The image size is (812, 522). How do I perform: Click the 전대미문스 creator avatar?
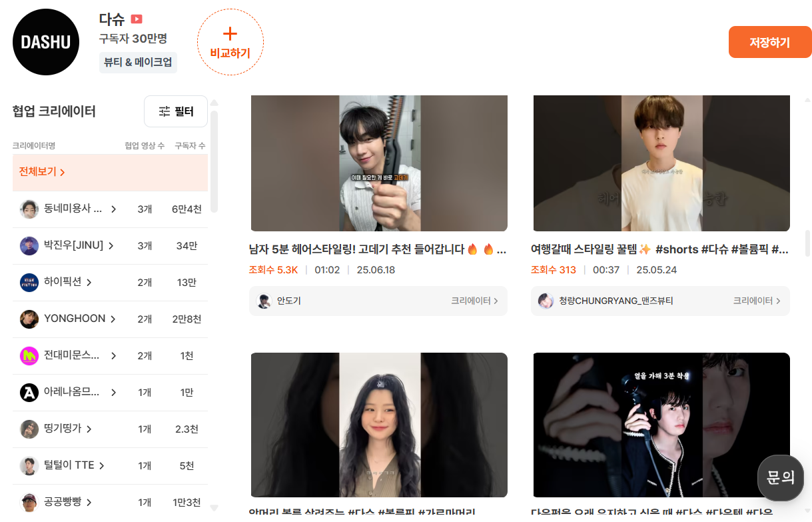[29, 356]
